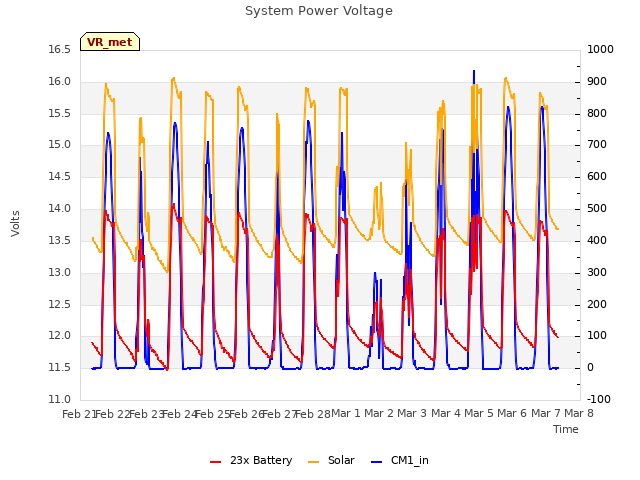The image size is (640, 480).
Task: Click the 'Mar 1' x-axis tick label
Action: (346, 413)
